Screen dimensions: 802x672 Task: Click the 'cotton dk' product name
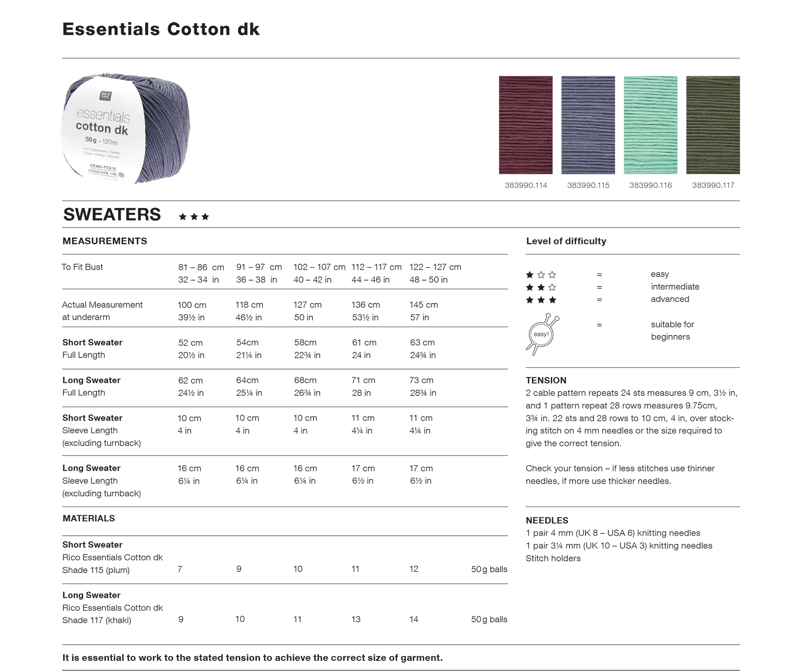(102, 128)
